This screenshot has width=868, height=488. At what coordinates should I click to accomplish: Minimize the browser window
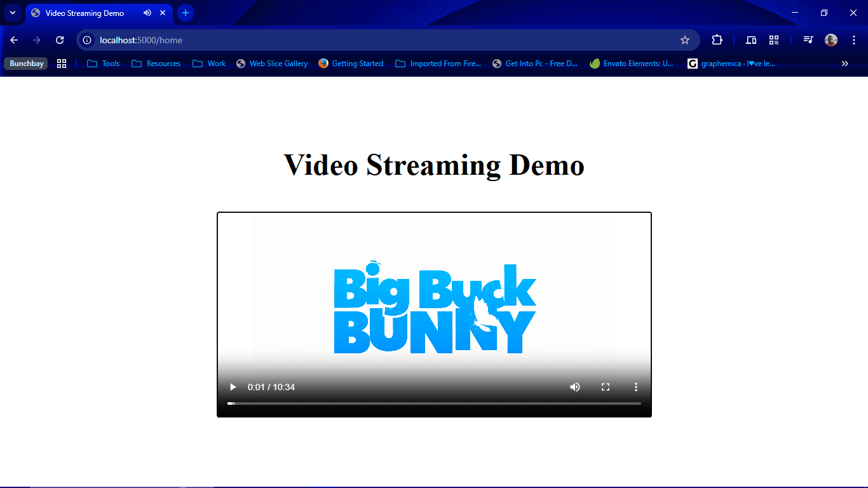tap(795, 13)
